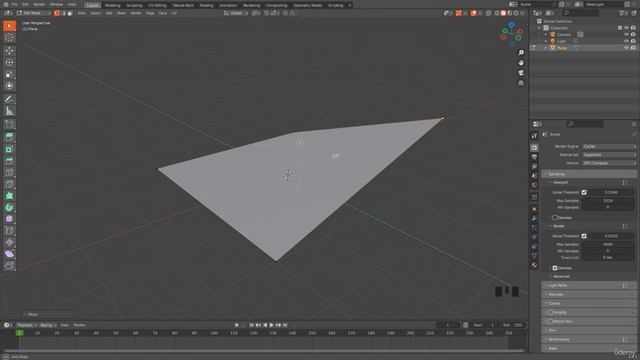This screenshot has height=360, width=640.
Task: Select the Loop Cut tool
Action: (x=9, y=173)
